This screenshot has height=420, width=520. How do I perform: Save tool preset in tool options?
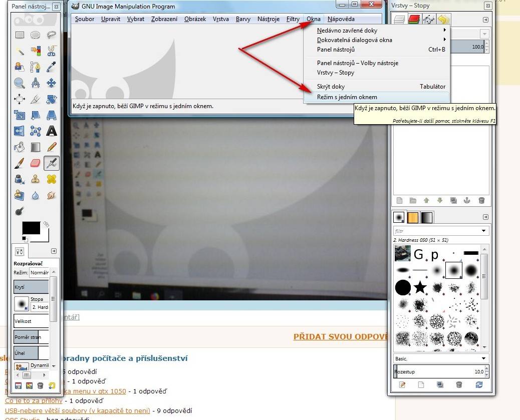click(x=18, y=385)
